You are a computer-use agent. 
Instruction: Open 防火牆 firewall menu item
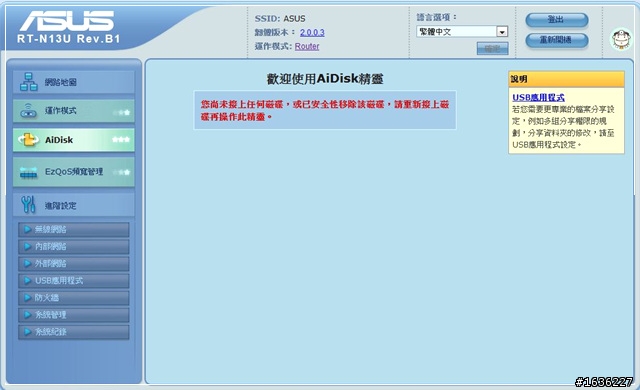click(x=74, y=298)
